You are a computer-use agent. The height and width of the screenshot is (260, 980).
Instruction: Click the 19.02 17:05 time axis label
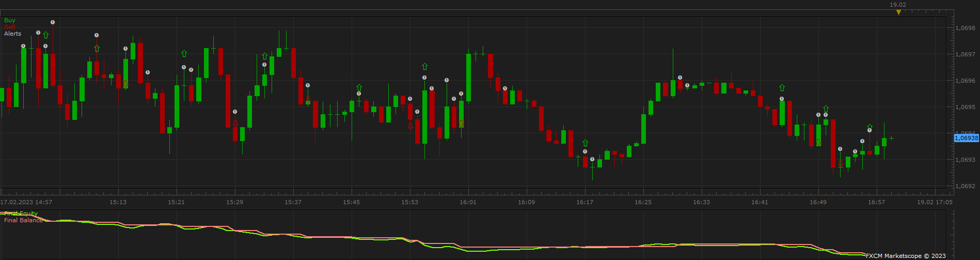[935, 202]
